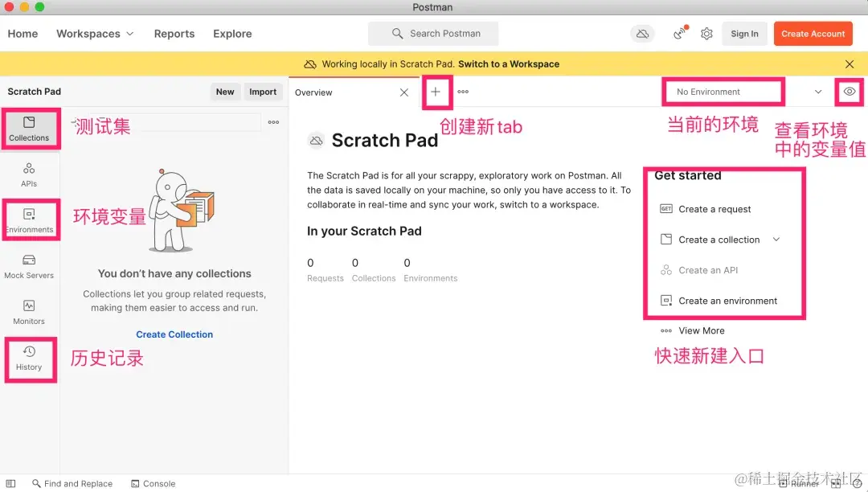Open the Environments sidebar panel
Image resolution: width=868 pixels, height=492 pixels.
pos(29,221)
